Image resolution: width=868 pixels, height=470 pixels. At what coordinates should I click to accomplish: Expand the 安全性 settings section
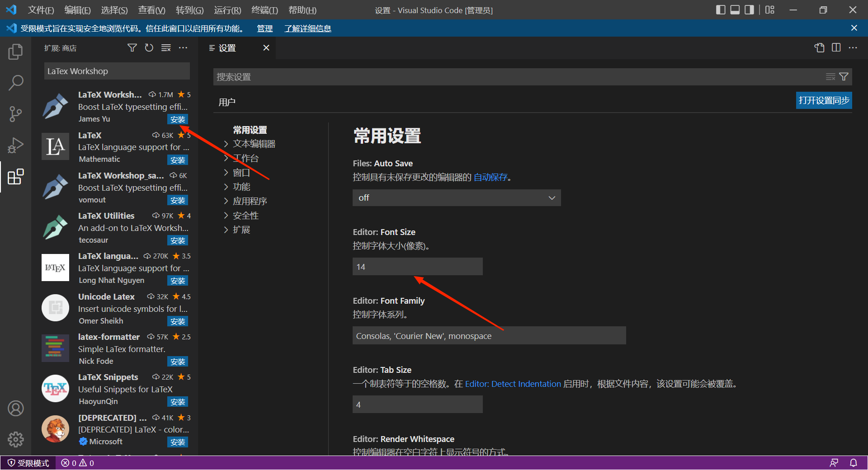point(245,215)
